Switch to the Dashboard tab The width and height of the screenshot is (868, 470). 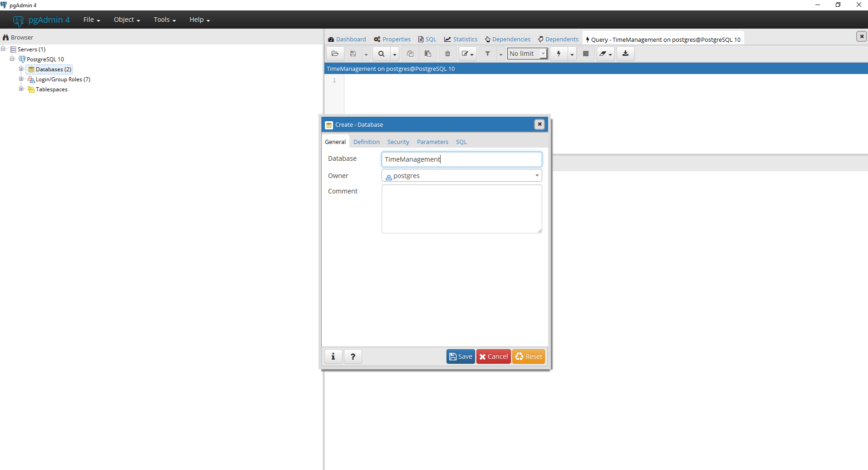(x=347, y=40)
